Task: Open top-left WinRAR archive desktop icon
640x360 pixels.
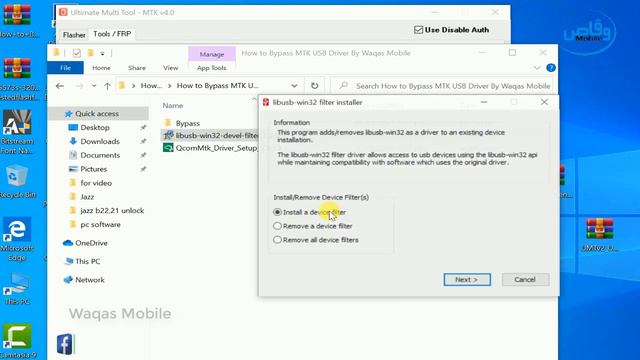Action: 17,20
